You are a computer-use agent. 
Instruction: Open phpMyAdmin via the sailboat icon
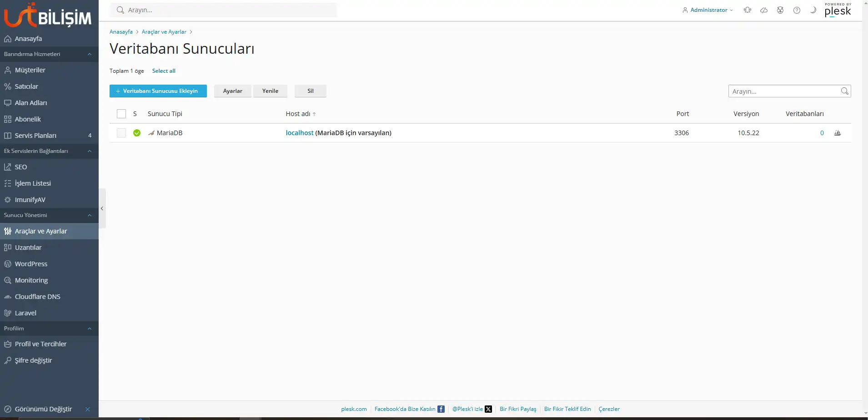tap(838, 133)
